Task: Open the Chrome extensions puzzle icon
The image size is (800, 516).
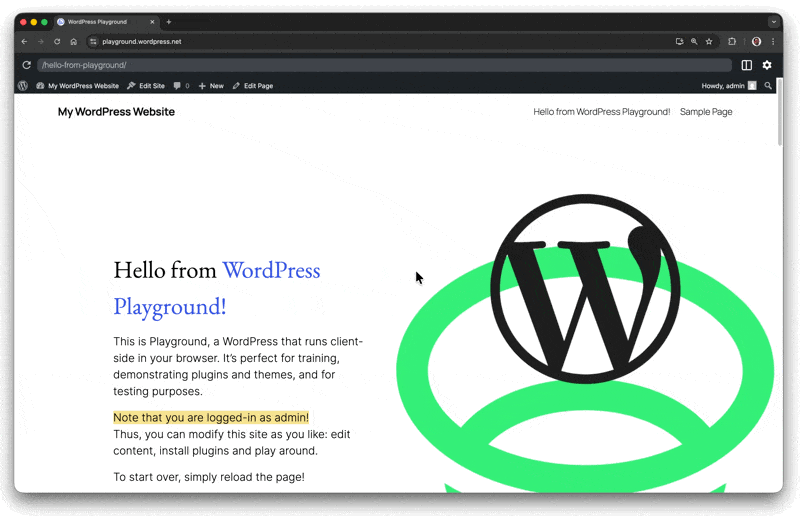Action: click(732, 42)
